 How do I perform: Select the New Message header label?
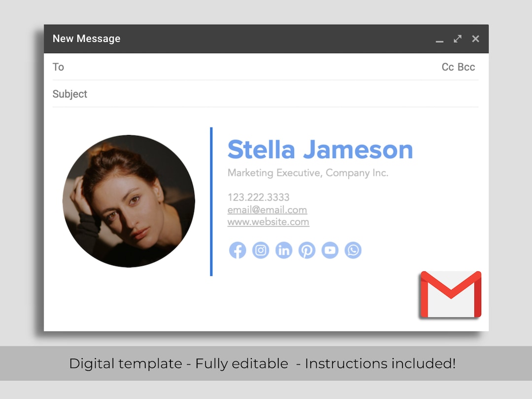(86, 38)
